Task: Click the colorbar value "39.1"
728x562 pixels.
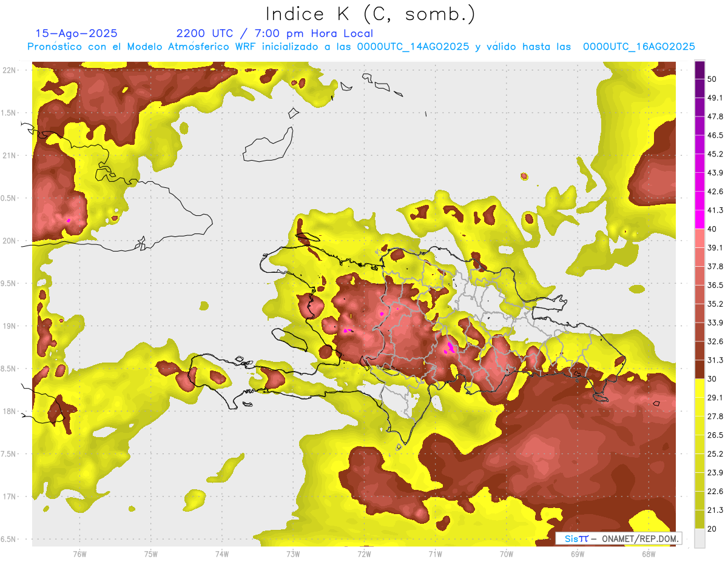Action: (x=715, y=247)
